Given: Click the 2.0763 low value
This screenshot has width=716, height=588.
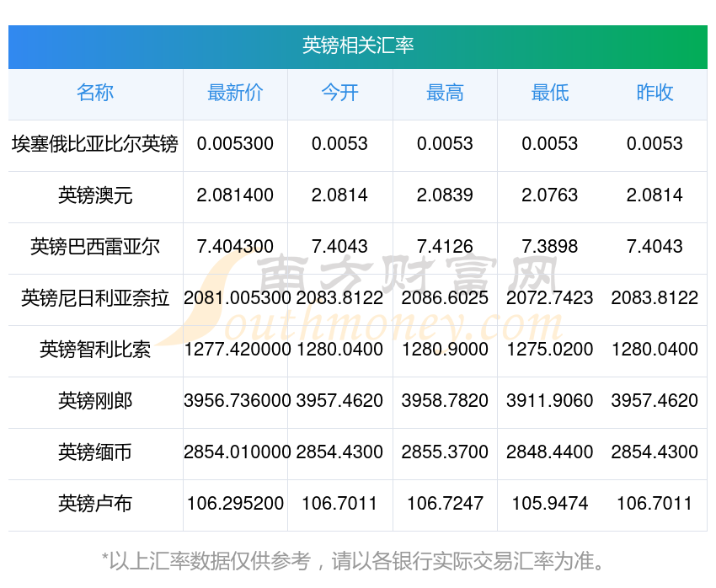Looking at the screenshot, I should pyautogui.click(x=550, y=195).
